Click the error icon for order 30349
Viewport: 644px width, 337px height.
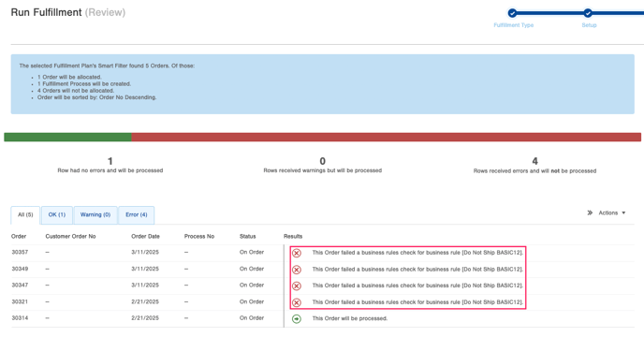coord(297,270)
